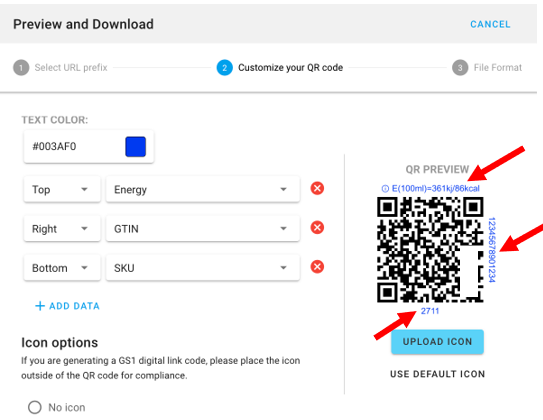Switch to the File Format step
543x420 pixels.
498,68
